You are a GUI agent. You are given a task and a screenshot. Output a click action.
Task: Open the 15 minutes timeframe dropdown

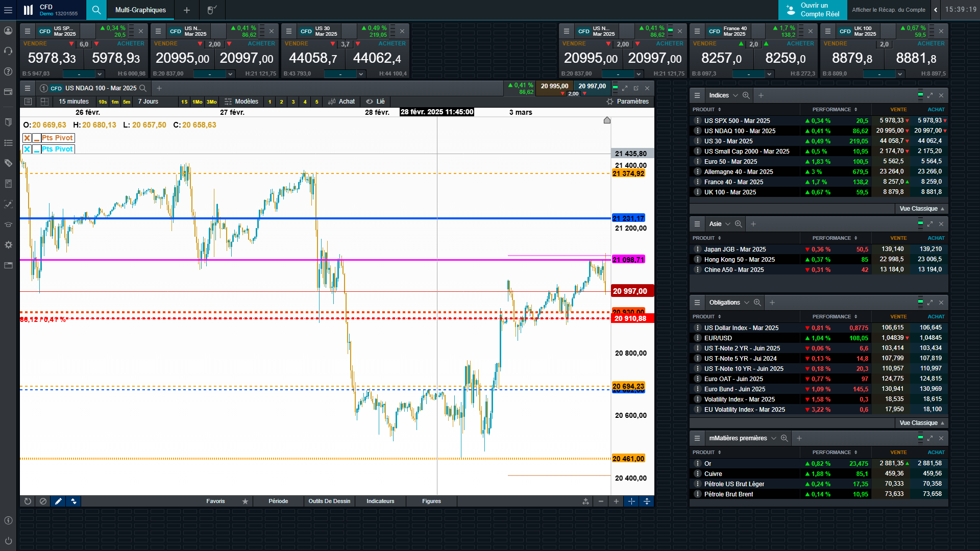pyautogui.click(x=73, y=102)
